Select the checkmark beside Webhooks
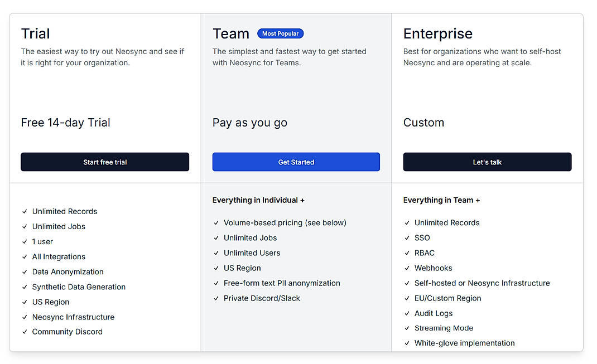Viewport: 597px width, 364px height. click(x=407, y=268)
